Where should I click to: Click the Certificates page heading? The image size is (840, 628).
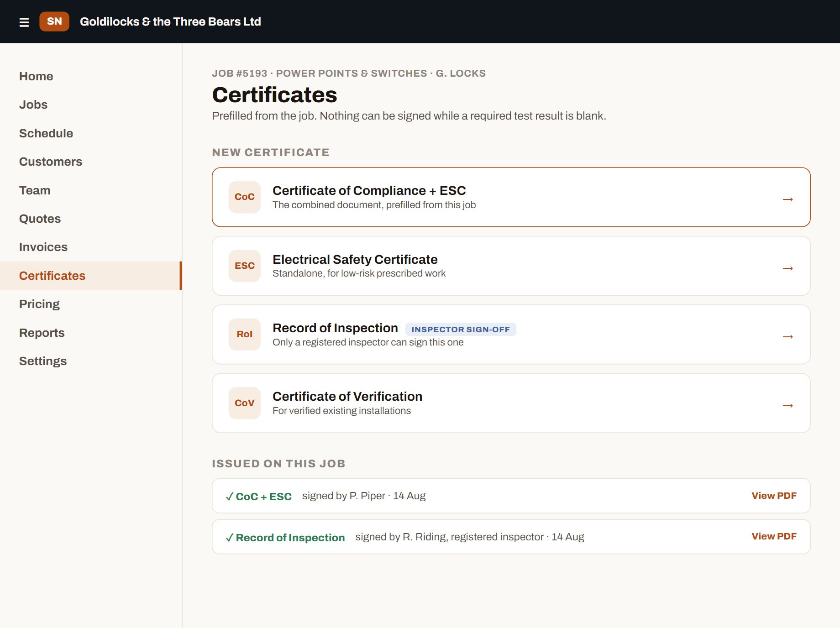[274, 95]
